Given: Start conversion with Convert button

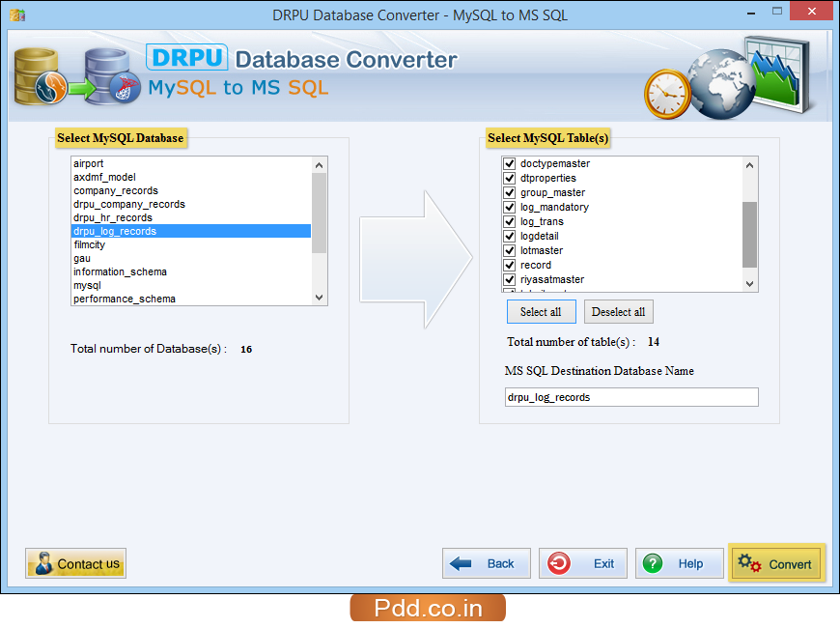Looking at the screenshot, I should 776,563.
